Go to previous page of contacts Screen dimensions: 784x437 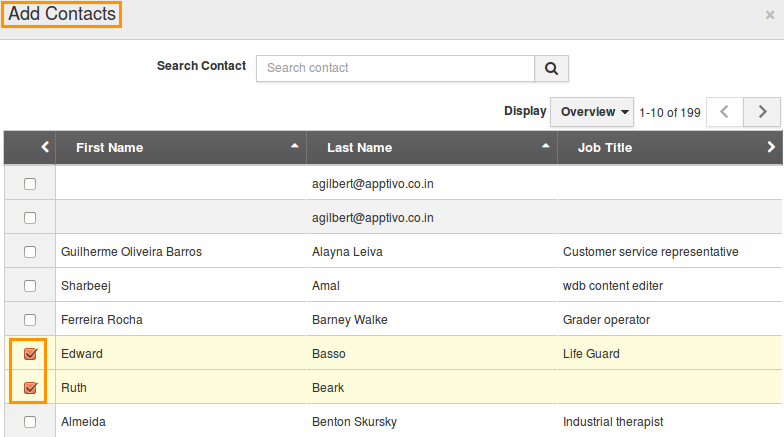(724, 112)
